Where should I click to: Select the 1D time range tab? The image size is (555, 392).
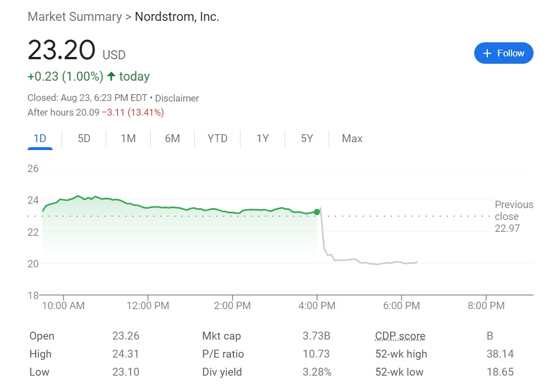click(x=40, y=139)
